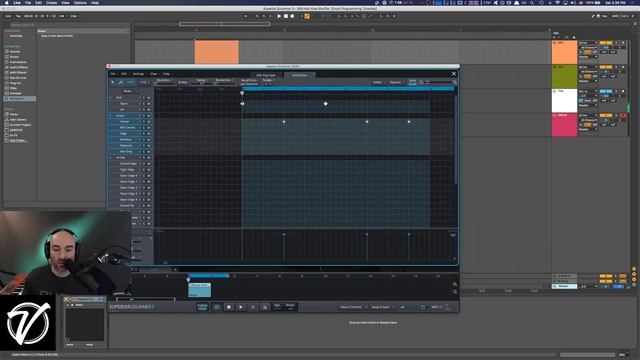Open the Show dropdown above instrument list
640x360 pixels.
[x=130, y=91]
